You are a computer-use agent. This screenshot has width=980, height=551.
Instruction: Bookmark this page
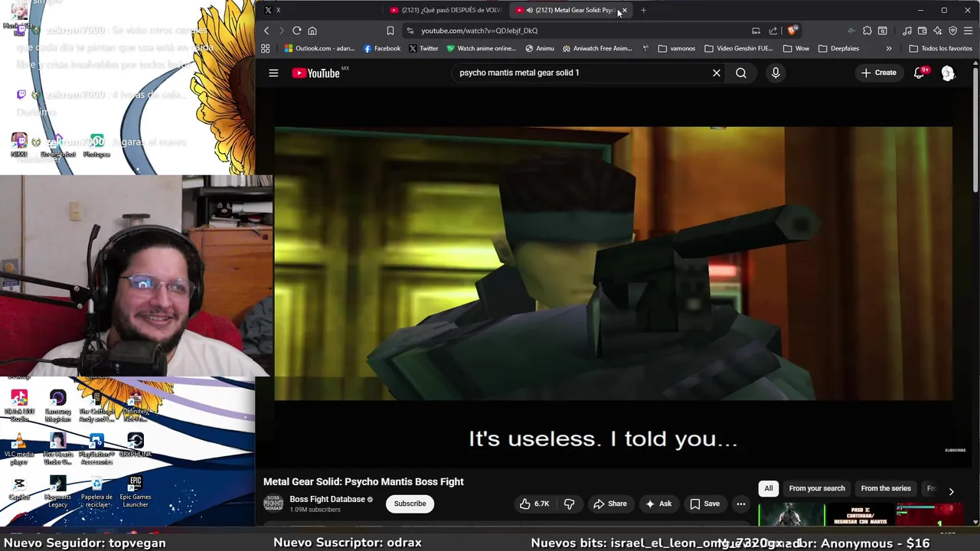coord(390,31)
